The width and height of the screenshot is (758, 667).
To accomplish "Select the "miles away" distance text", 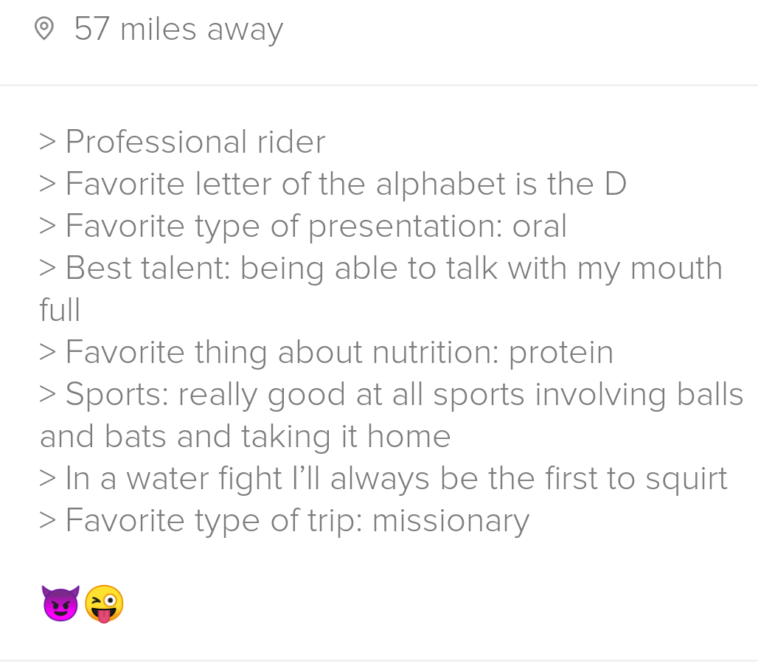I will [x=201, y=30].
